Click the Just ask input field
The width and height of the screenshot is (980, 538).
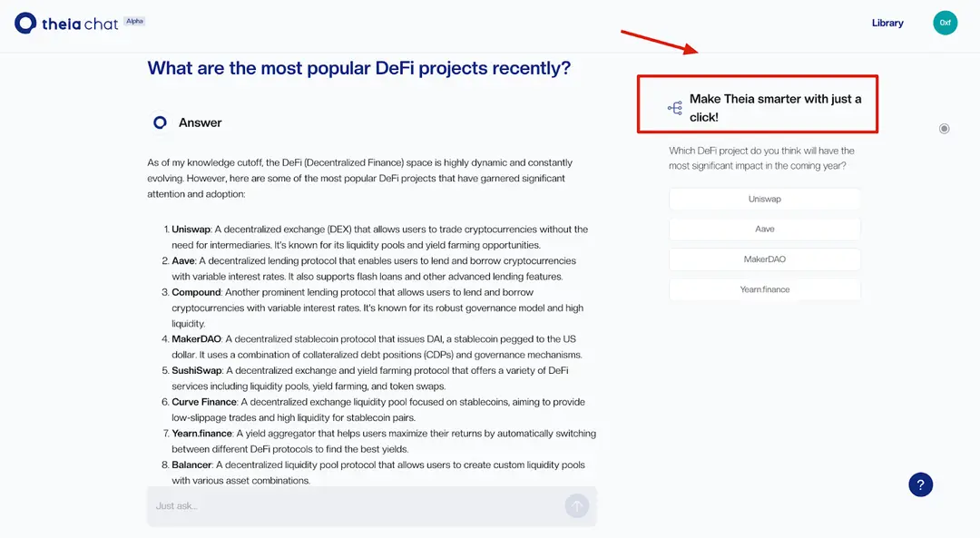pyautogui.click(x=357, y=506)
